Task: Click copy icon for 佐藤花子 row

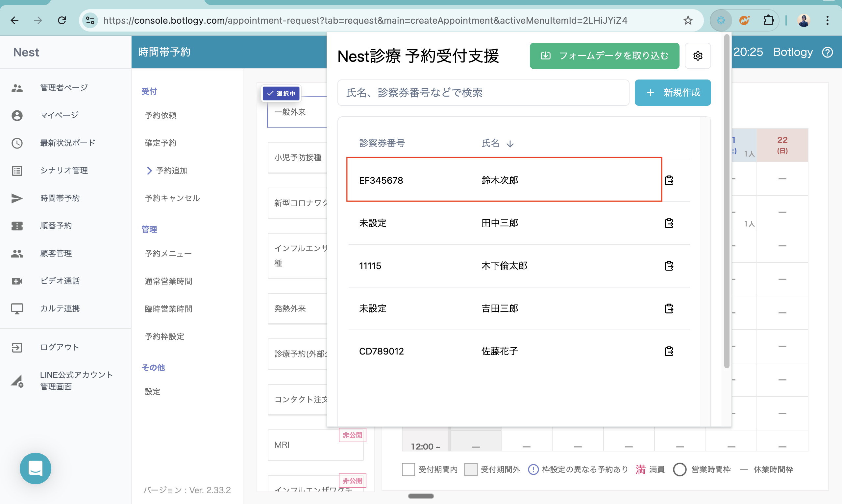Action: coord(669,351)
